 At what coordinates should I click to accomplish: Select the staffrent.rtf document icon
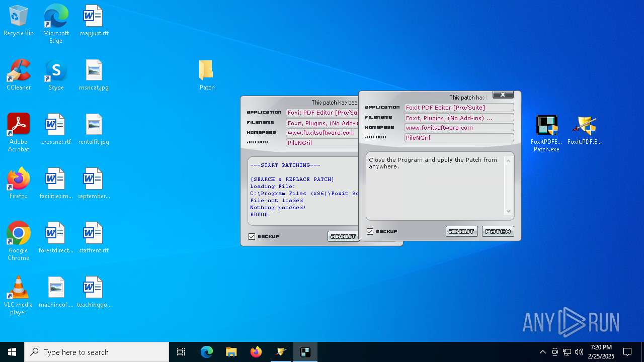tap(94, 238)
